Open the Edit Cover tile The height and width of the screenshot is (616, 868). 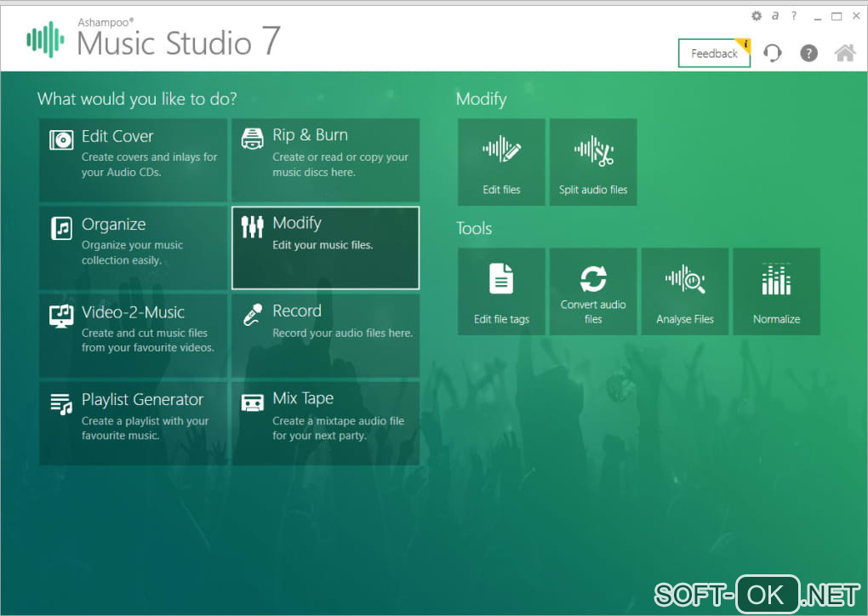point(133,160)
